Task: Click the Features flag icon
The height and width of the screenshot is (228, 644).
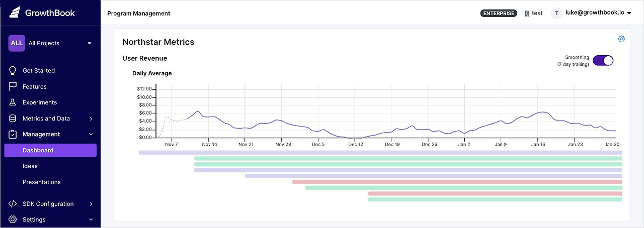Action: click(x=13, y=86)
